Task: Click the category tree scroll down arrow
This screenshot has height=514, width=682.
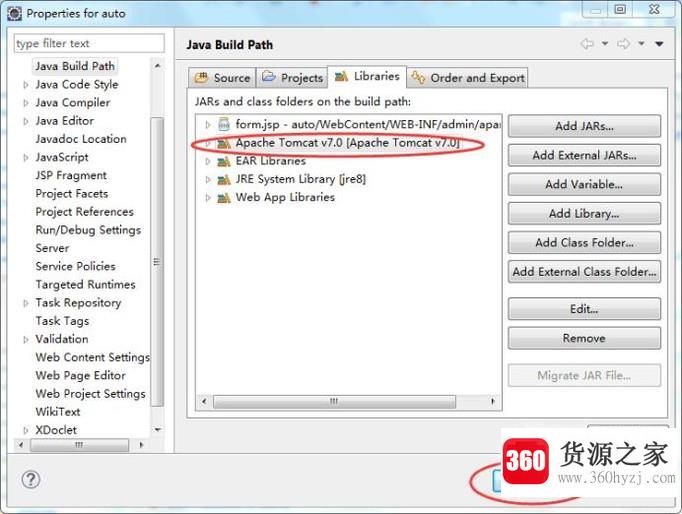Action: 157,430
